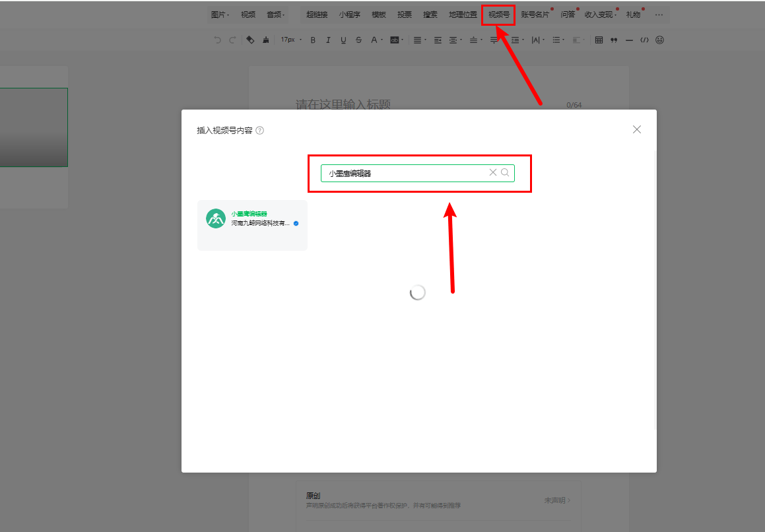Screen dimensions: 765x532
Task: Select the 小墨鹰编辑器 account result
Action: point(252,225)
